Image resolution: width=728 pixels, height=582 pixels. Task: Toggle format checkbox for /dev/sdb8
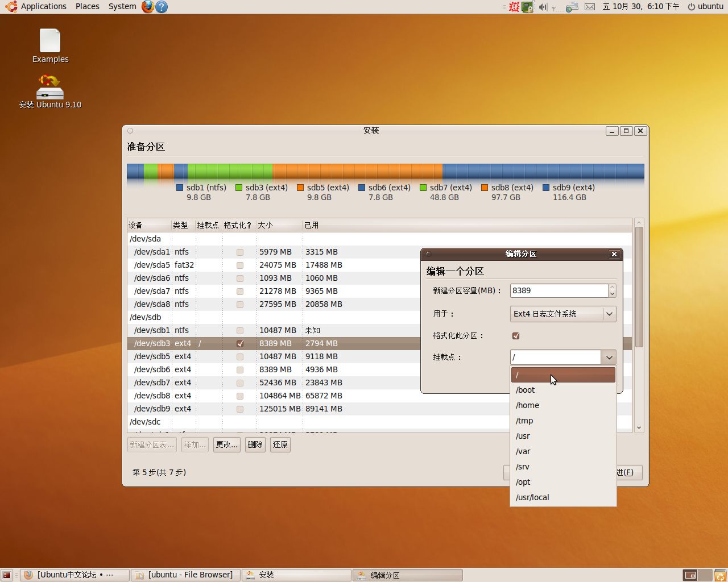tap(240, 396)
